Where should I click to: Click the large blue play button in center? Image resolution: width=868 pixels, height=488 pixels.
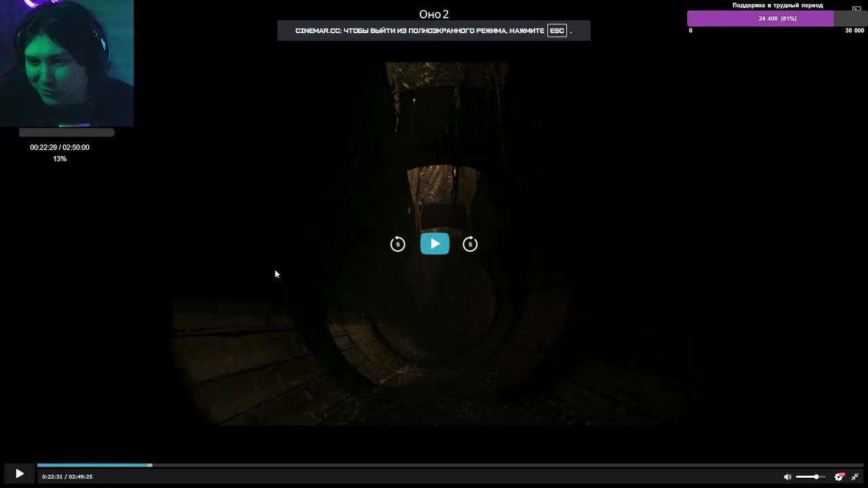pyautogui.click(x=435, y=244)
